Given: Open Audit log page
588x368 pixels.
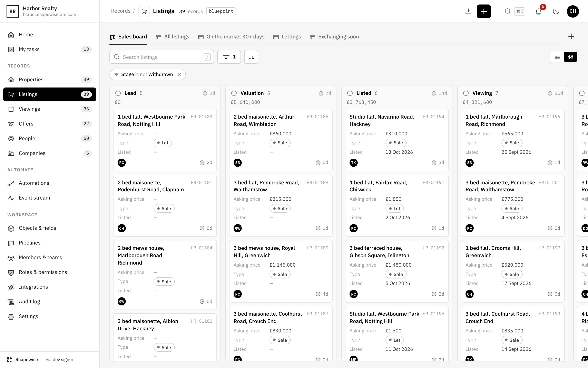Looking at the screenshot, I should coord(50,302).
